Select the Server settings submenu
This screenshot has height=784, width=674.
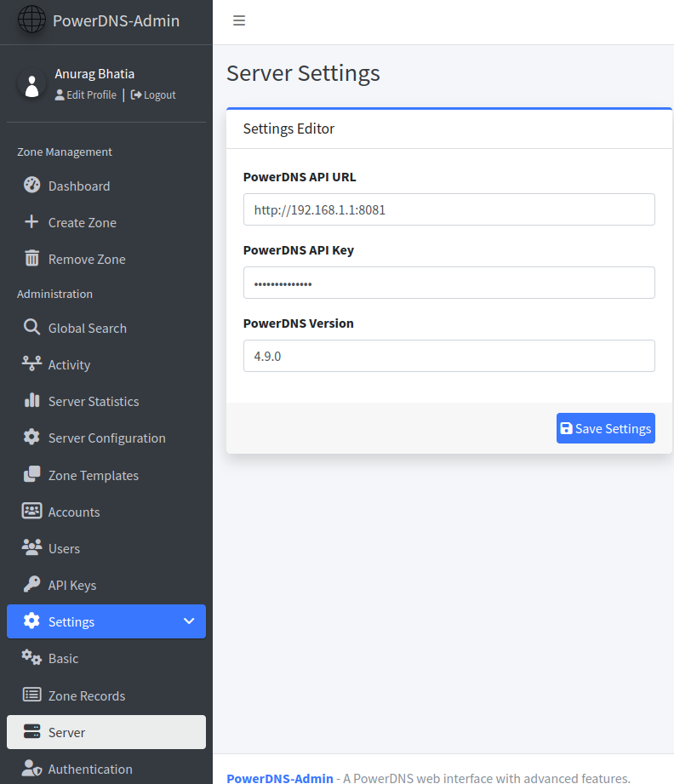106,732
